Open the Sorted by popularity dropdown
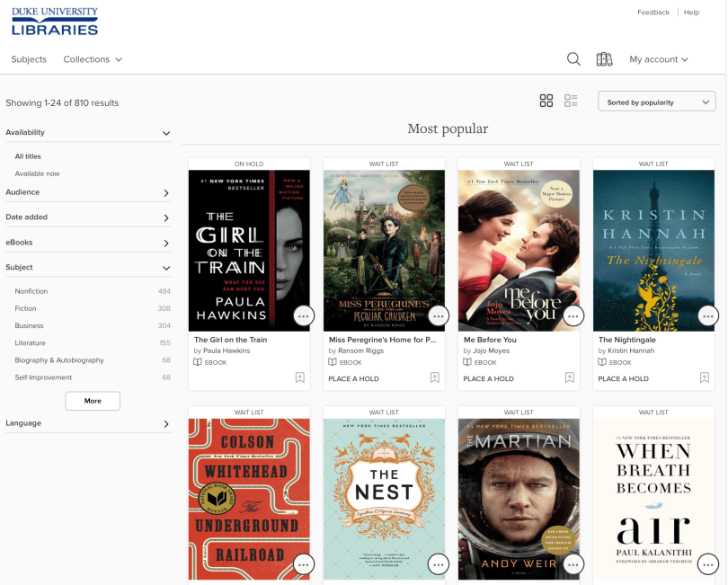 (656, 102)
